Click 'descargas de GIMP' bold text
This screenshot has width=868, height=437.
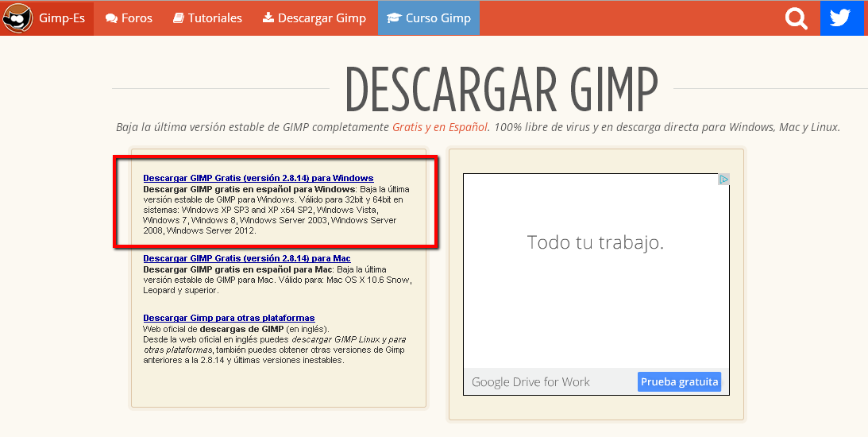tap(242, 329)
